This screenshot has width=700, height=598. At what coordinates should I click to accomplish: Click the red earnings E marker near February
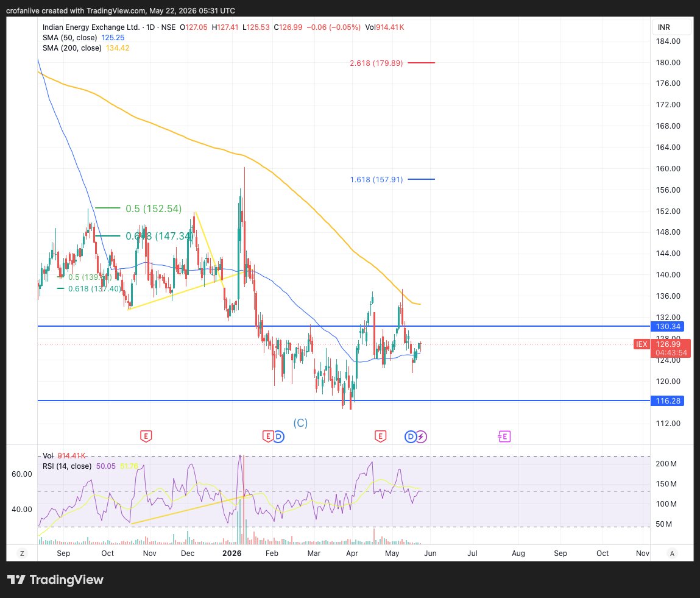(268, 436)
